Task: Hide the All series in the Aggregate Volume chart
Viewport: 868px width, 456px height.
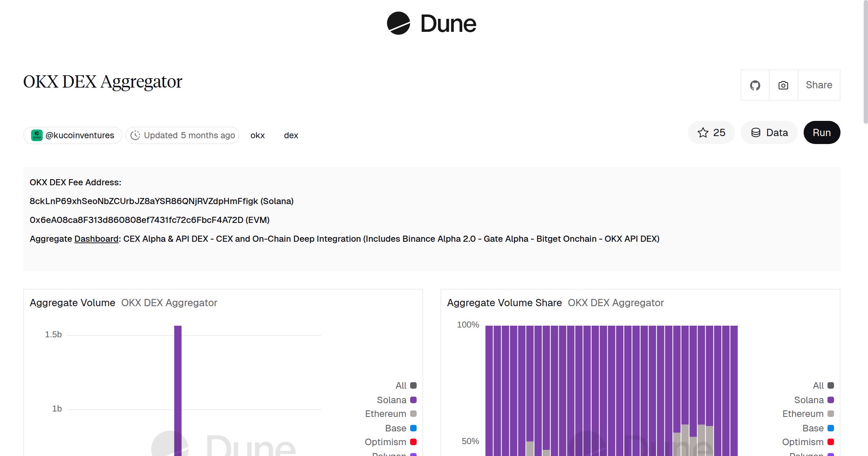Action: tap(413, 385)
